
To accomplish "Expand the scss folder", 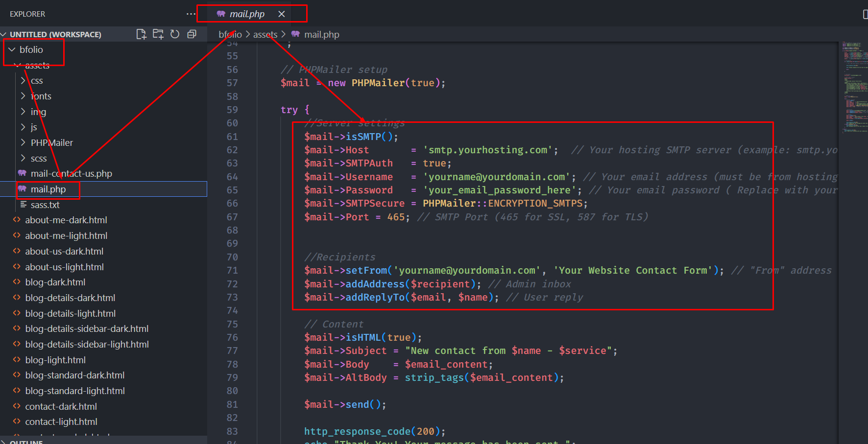I will [x=23, y=158].
